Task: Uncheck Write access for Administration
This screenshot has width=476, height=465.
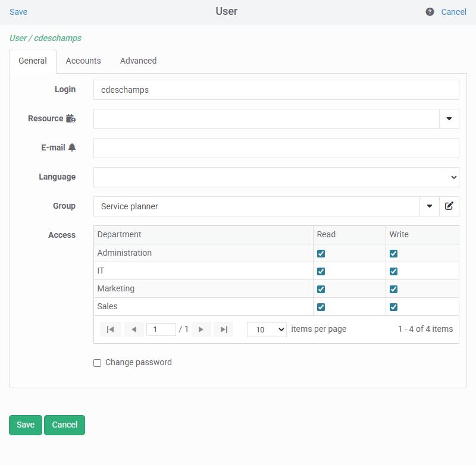Action: [x=393, y=253]
